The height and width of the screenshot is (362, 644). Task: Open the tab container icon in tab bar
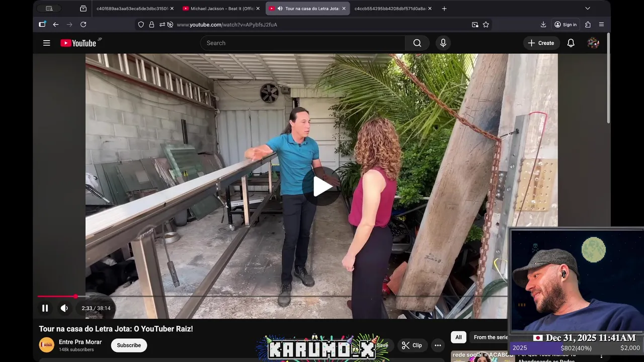coord(84,9)
